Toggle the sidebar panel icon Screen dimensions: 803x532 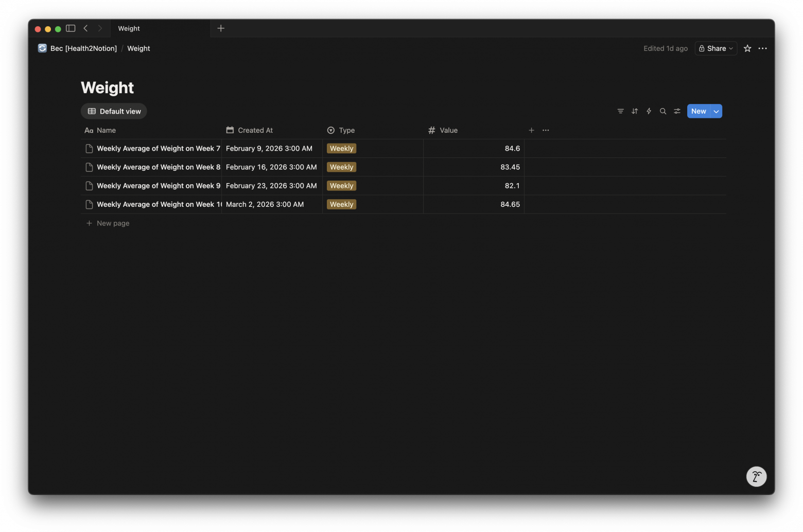71,28
